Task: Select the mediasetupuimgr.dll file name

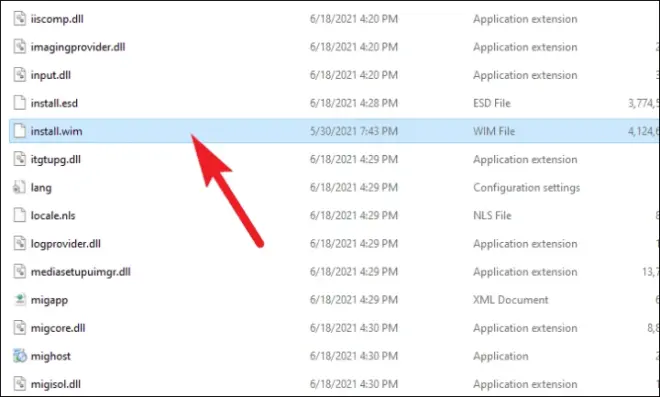Action: click(81, 272)
